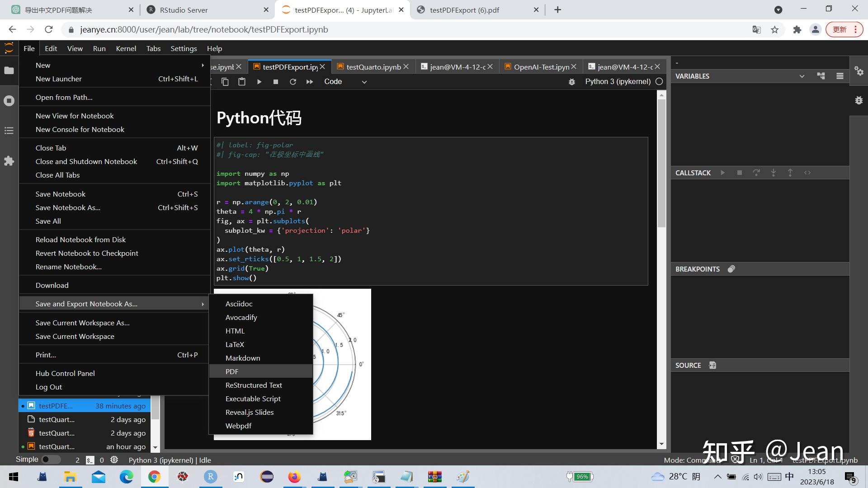The width and height of the screenshot is (868, 488).
Task: Toggle pause-on-exception circle next to BREAKPOINTS
Action: (x=731, y=269)
